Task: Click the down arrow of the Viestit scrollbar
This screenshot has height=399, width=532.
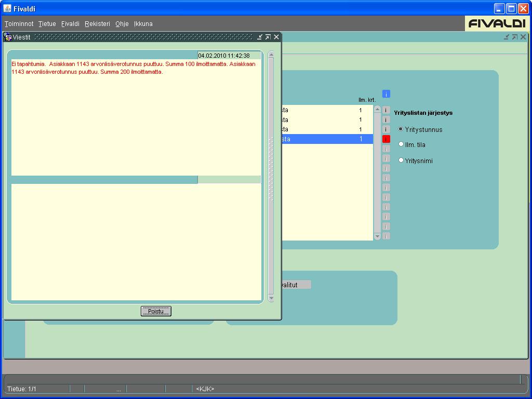Action: [271, 298]
